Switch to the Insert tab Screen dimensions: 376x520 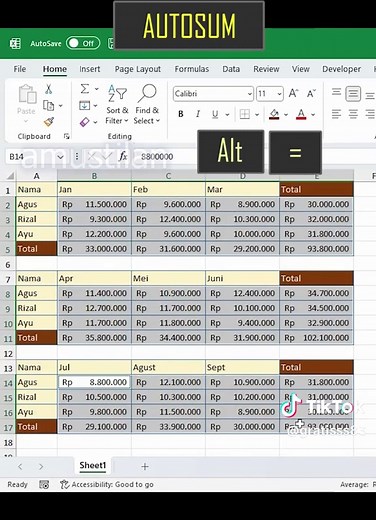click(89, 69)
